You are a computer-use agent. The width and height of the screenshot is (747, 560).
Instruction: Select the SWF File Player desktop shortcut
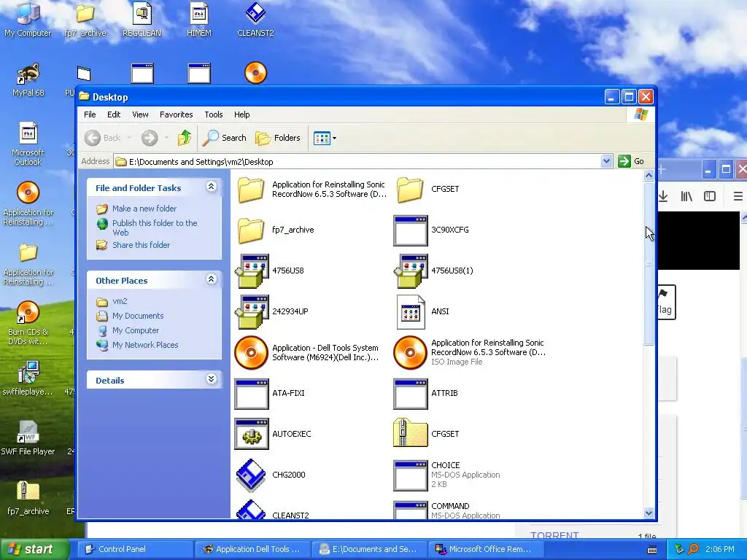[28, 438]
